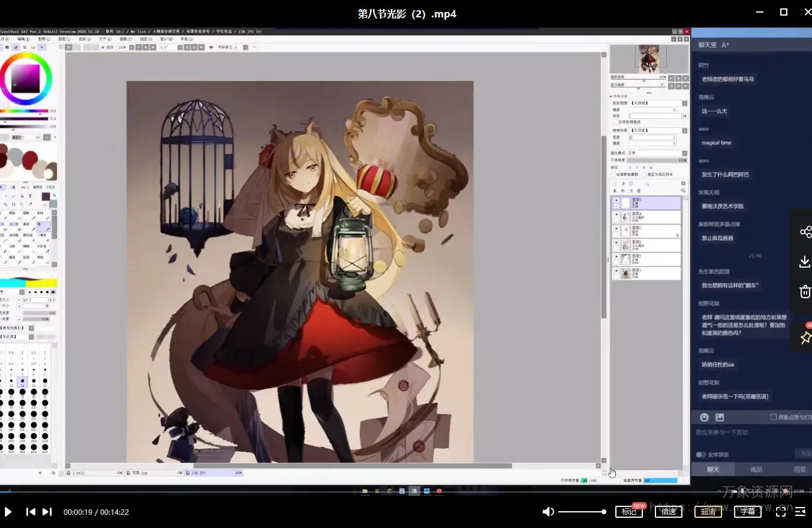The width and height of the screenshot is (812, 528).
Task: Open the 超清 quality selector
Action: [x=708, y=512]
